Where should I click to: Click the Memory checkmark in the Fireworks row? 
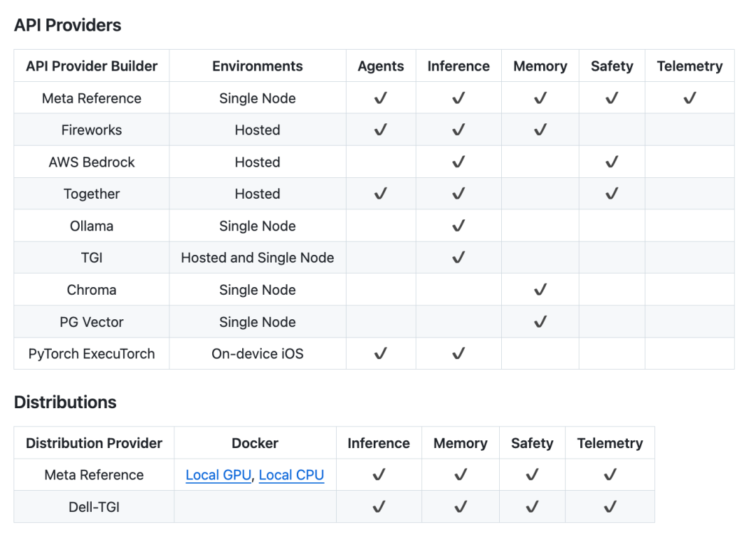(x=540, y=130)
